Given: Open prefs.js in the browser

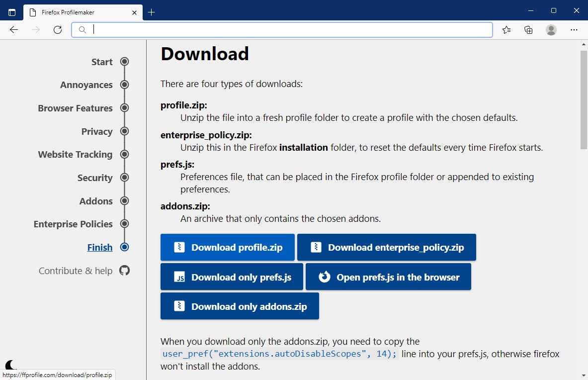Looking at the screenshot, I should 388,277.
